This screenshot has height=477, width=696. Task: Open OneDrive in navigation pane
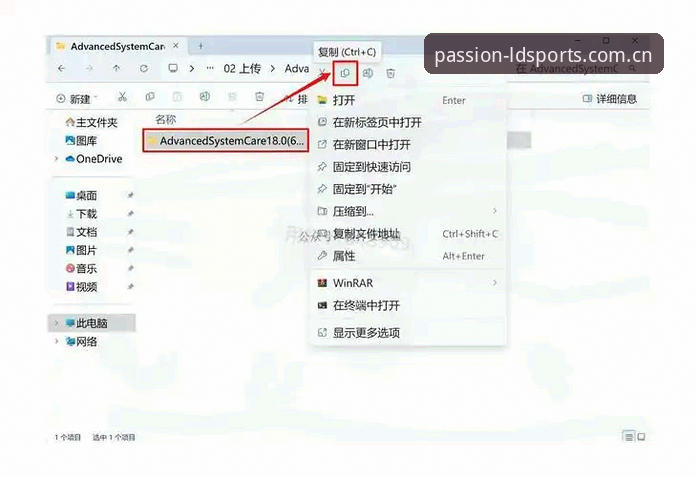(x=94, y=159)
